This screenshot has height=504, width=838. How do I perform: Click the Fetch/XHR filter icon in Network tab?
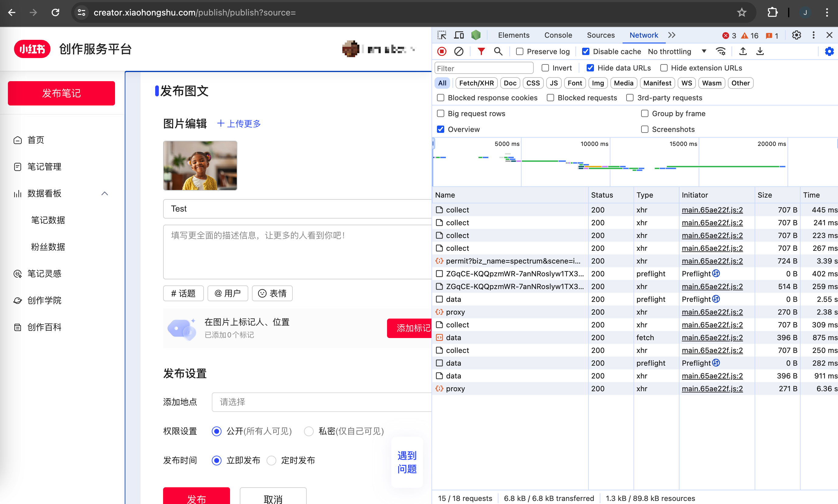(475, 83)
